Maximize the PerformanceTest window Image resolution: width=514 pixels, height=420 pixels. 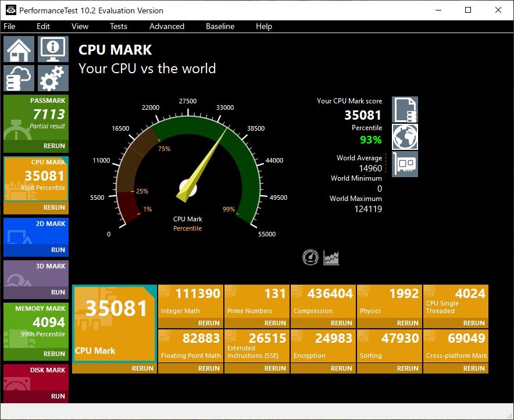click(x=468, y=10)
